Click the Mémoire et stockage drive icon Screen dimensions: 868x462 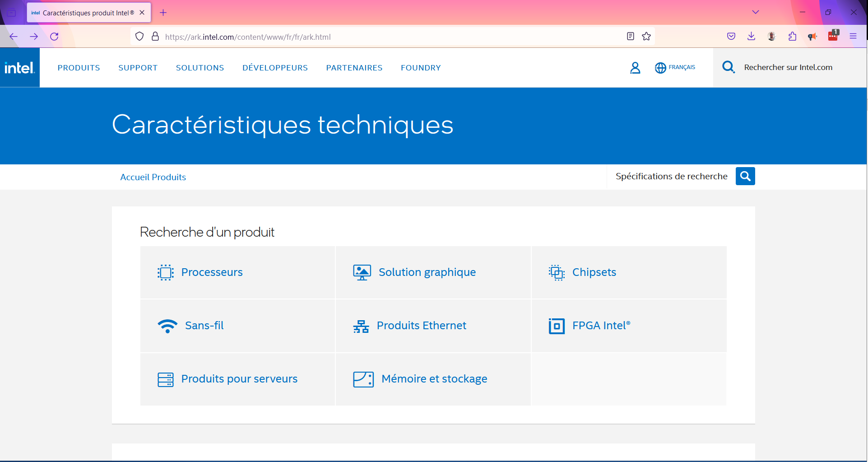pyautogui.click(x=363, y=379)
